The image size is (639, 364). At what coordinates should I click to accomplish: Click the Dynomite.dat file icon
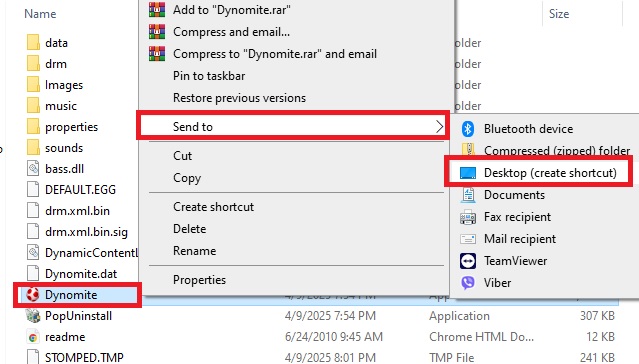[x=33, y=274]
